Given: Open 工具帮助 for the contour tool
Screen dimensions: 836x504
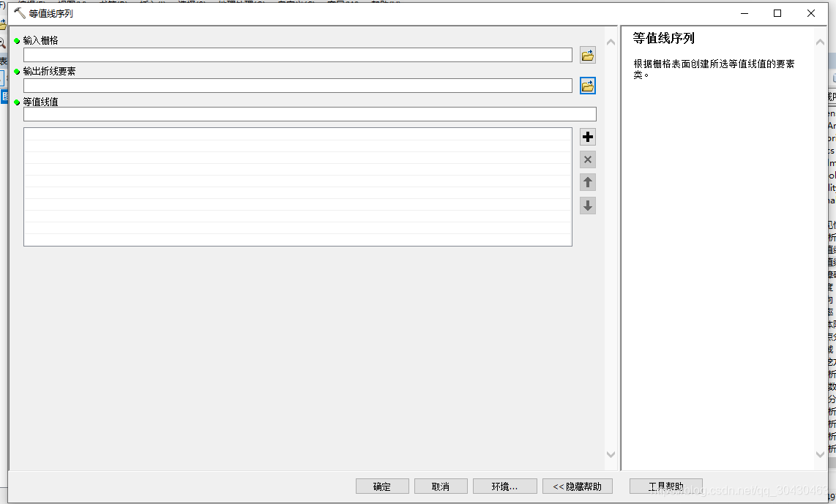Looking at the screenshot, I should 665,486.
